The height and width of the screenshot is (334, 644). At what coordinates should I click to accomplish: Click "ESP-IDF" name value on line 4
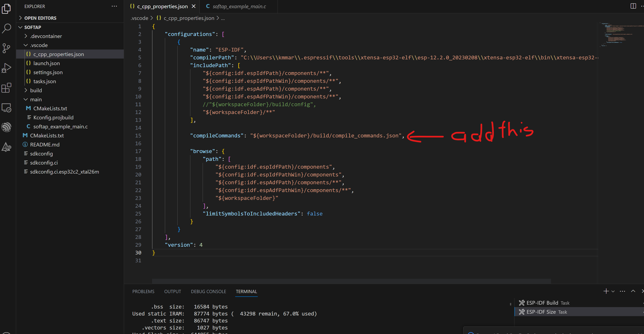[229, 50]
